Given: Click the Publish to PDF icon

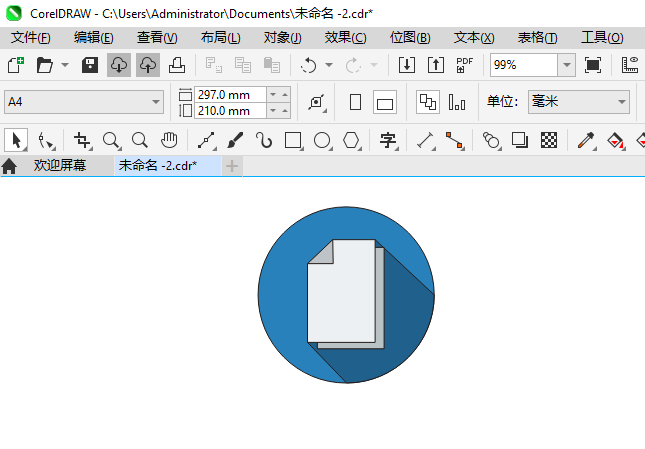Looking at the screenshot, I should coord(464,65).
